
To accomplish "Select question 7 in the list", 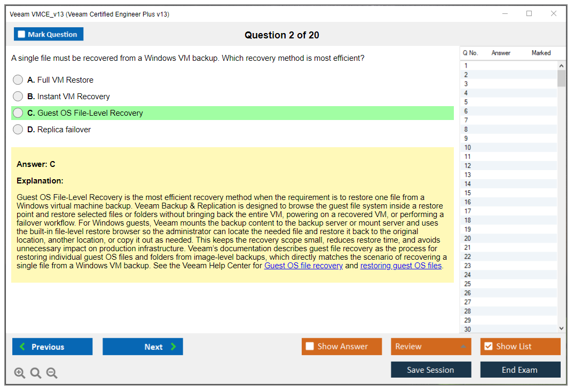I will [508, 120].
